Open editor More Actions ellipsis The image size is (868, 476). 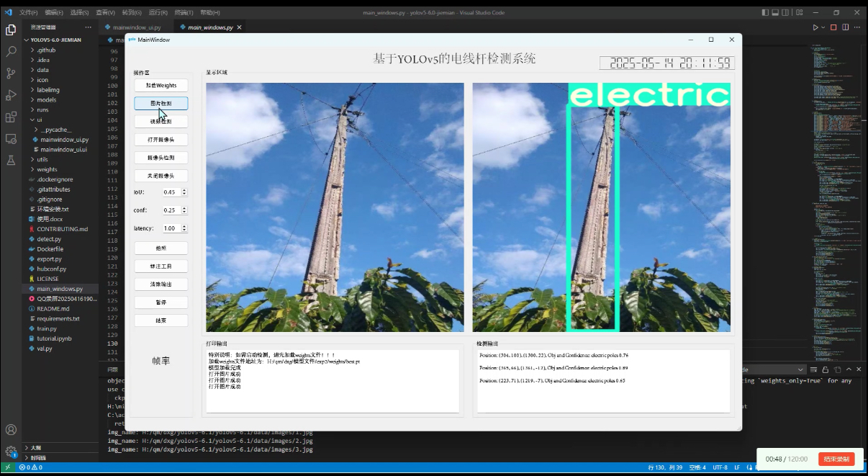[x=858, y=27]
